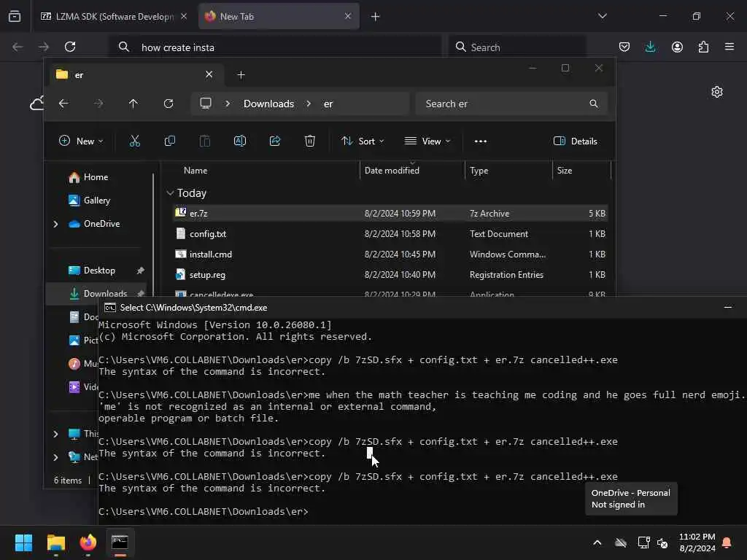The height and width of the screenshot is (560, 747).
Task: Click the Firefox Search box
Action: [517, 47]
